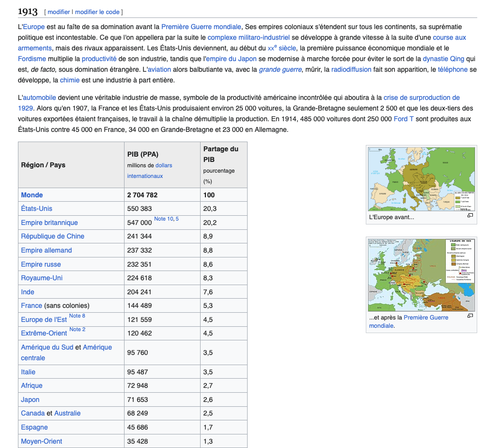Click 'Première Guerre mondiale' in map caption
The image size is (500, 448).
coord(425,318)
